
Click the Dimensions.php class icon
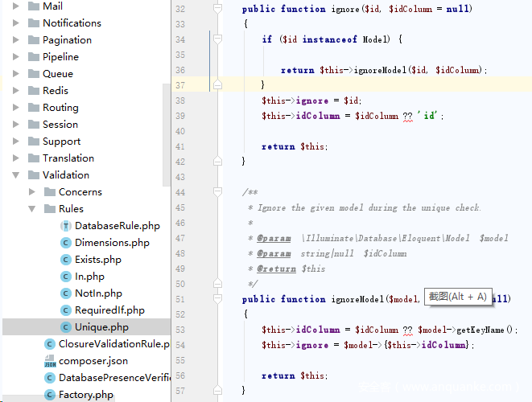point(66,243)
